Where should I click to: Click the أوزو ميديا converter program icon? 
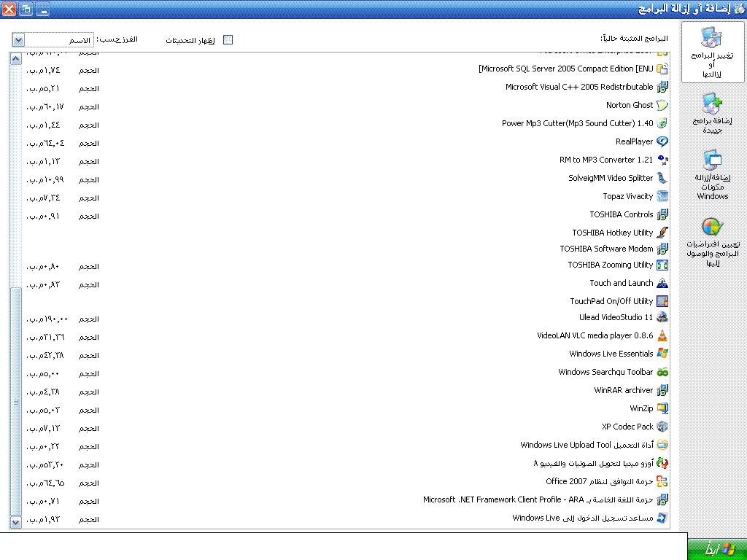662,463
